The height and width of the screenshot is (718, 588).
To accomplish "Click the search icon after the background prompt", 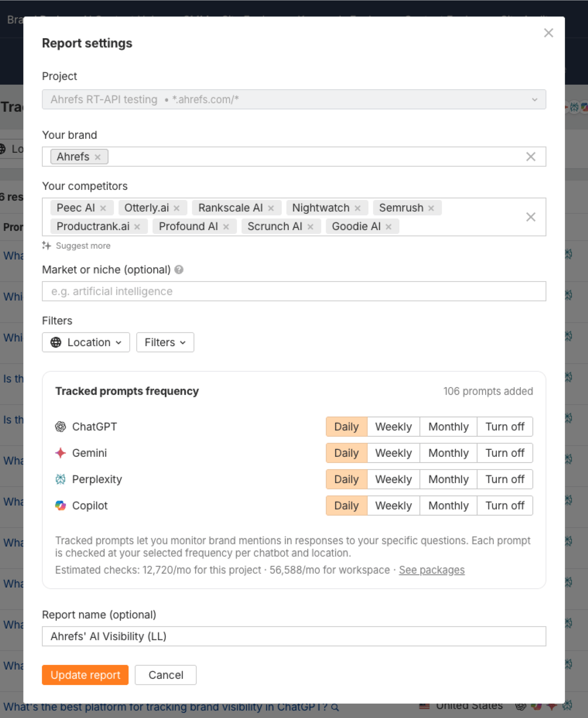I will [x=335, y=708].
